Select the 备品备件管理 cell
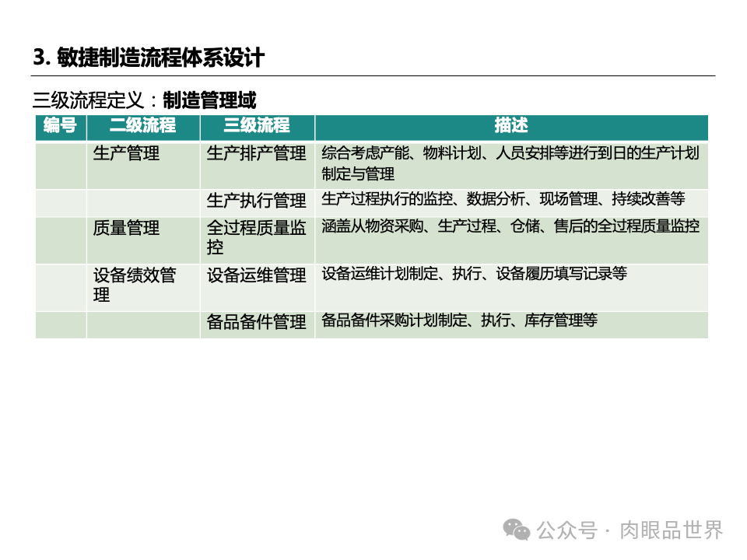This screenshot has height=560, width=747. pos(258,324)
